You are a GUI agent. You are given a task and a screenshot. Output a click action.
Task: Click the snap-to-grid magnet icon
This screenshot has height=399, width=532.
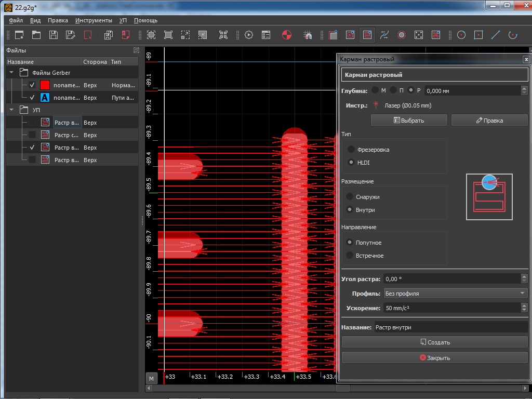coord(308,35)
